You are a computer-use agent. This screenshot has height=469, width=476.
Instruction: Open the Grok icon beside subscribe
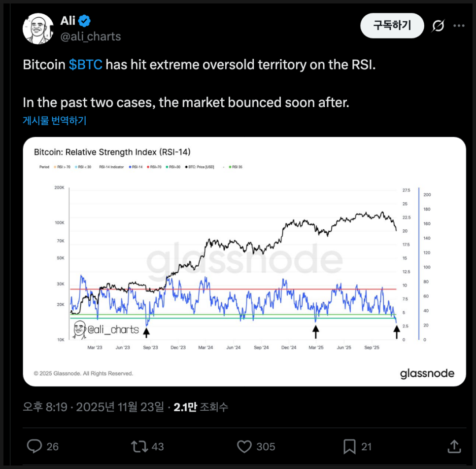[x=438, y=26]
